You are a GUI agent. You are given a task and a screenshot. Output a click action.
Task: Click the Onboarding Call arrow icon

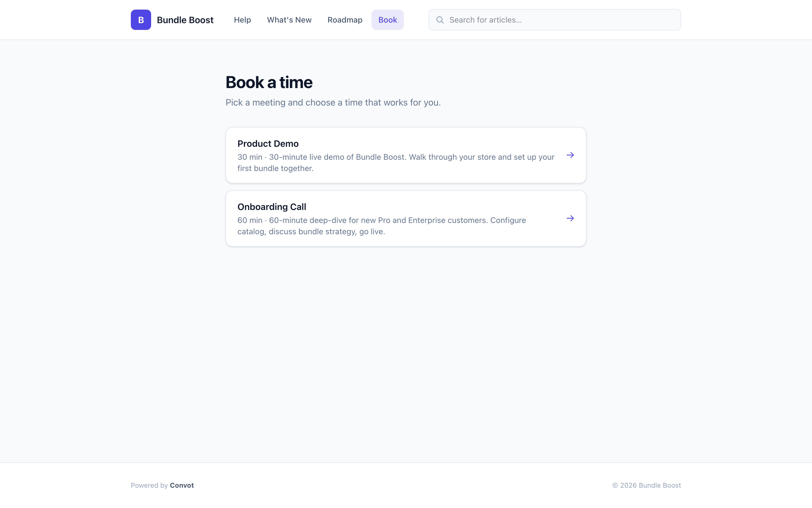pos(570,218)
